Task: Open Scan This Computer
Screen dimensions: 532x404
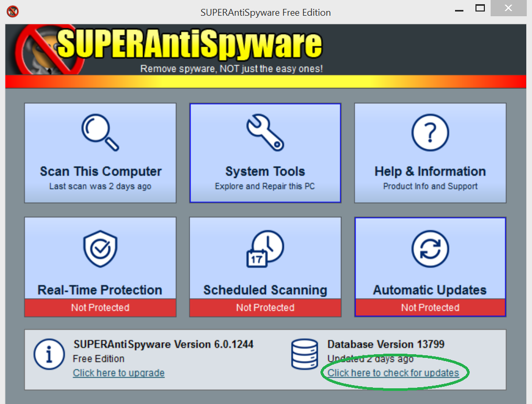Action: [101, 153]
